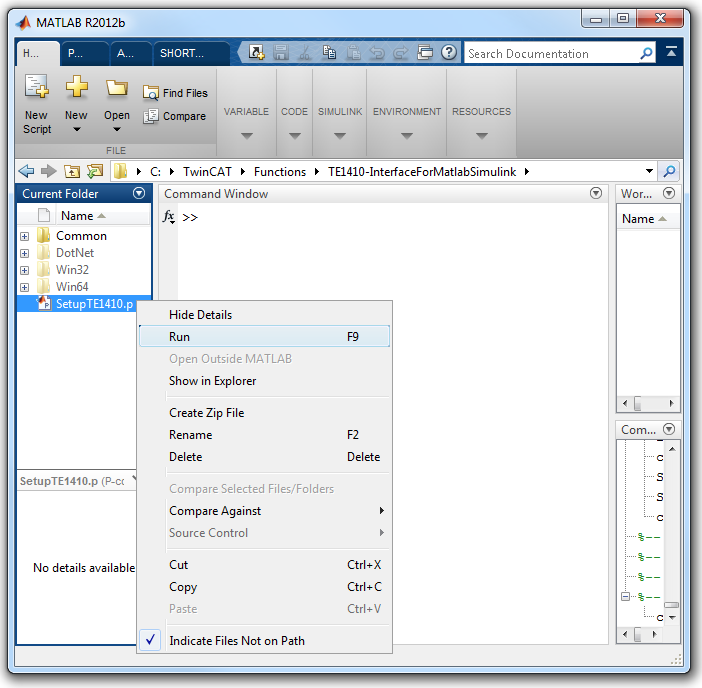Choose Run from the context menu

(x=264, y=337)
